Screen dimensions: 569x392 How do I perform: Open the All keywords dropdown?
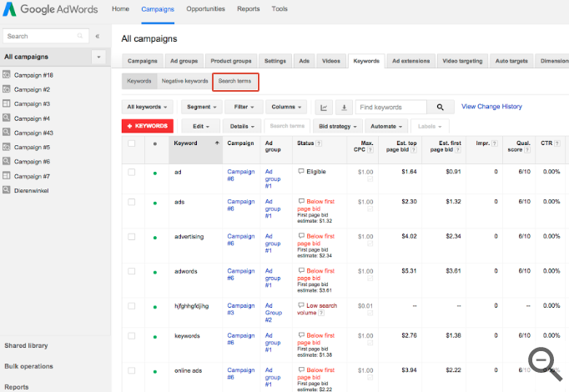(x=147, y=107)
